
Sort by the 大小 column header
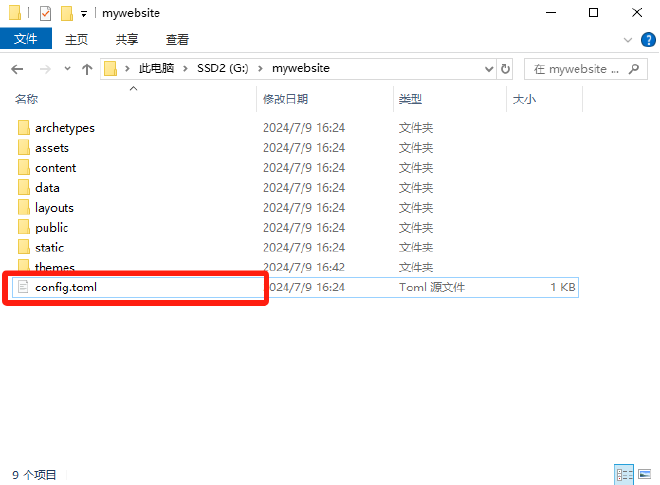coord(524,99)
